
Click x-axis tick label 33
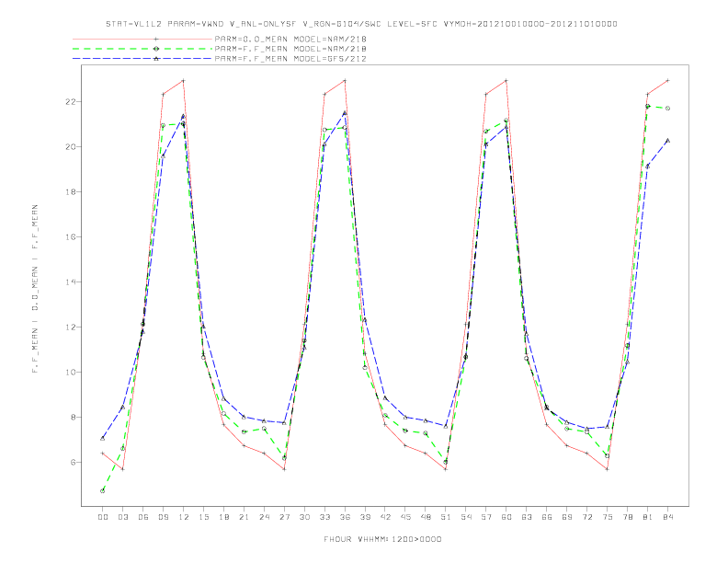click(x=324, y=517)
